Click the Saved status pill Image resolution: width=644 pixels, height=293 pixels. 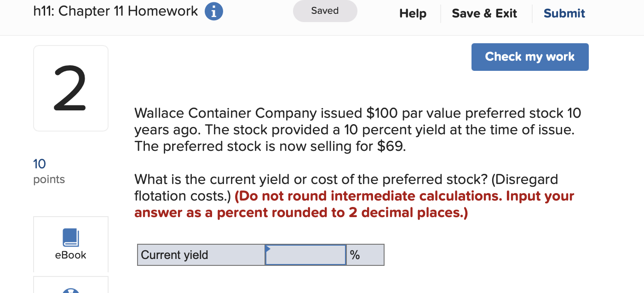pos(325,11)
